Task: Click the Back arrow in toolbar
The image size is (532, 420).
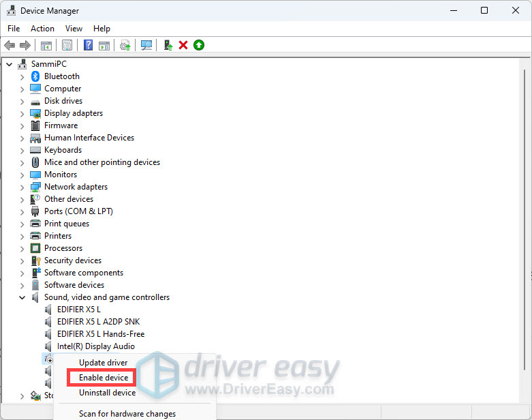Action: point(10,45)
